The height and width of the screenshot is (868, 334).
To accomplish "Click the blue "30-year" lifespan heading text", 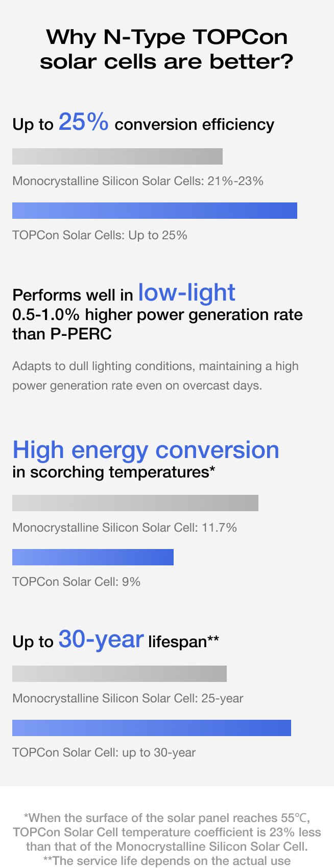I will 101,639.
